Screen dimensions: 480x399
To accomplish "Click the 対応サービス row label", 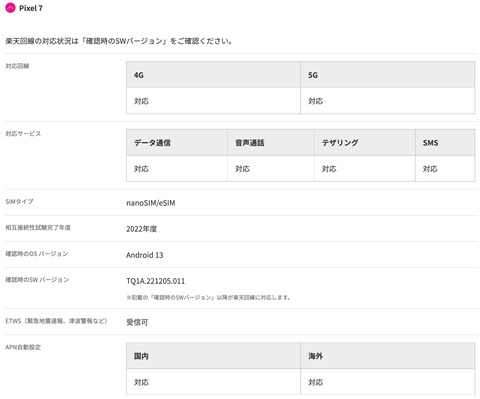I will tap(23, 134).
